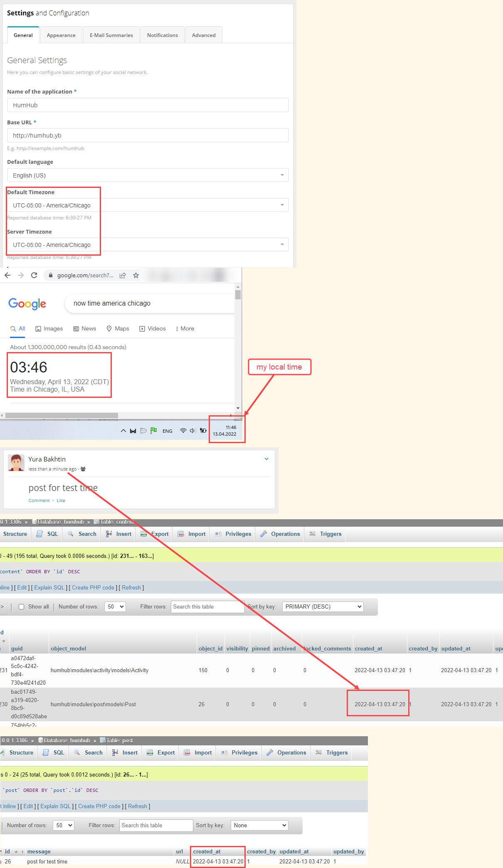
Task: Open the Triggers tab in post table
Action: click(332, 753)
